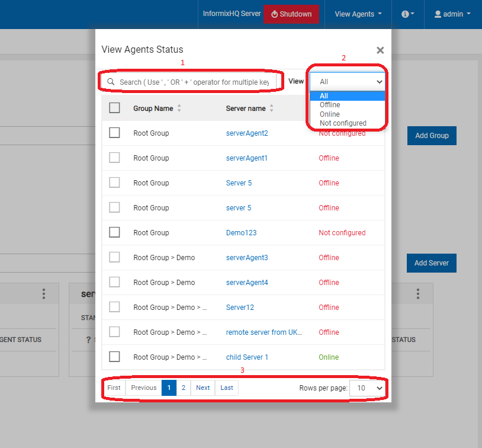
Task: Click the Next pagination button
Action: tap(203, 388)
